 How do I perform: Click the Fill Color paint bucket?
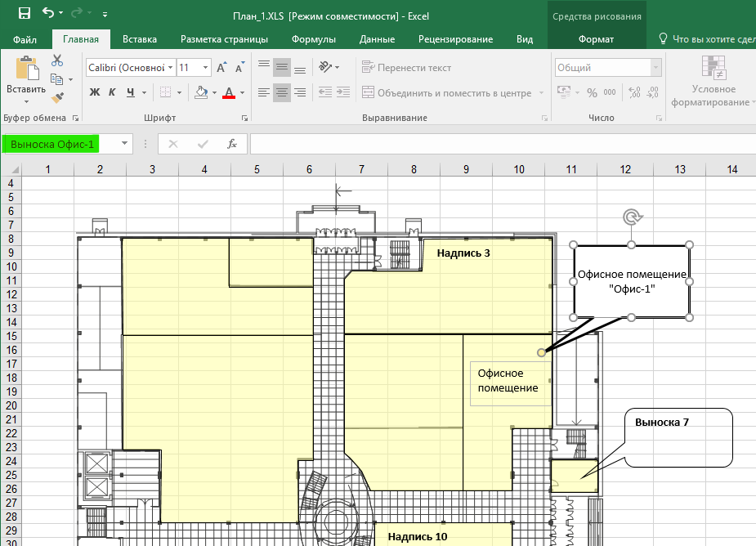pos(200,92)
